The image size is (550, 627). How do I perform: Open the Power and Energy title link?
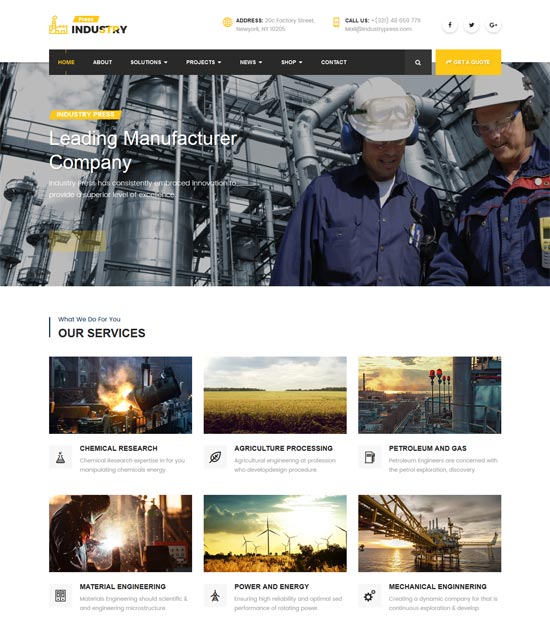pyautogui.click(x=272, y=587)
